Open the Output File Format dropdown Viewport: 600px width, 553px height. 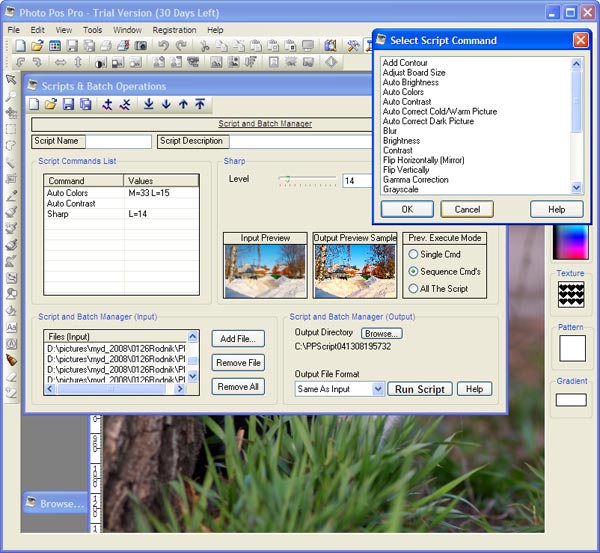378,389
